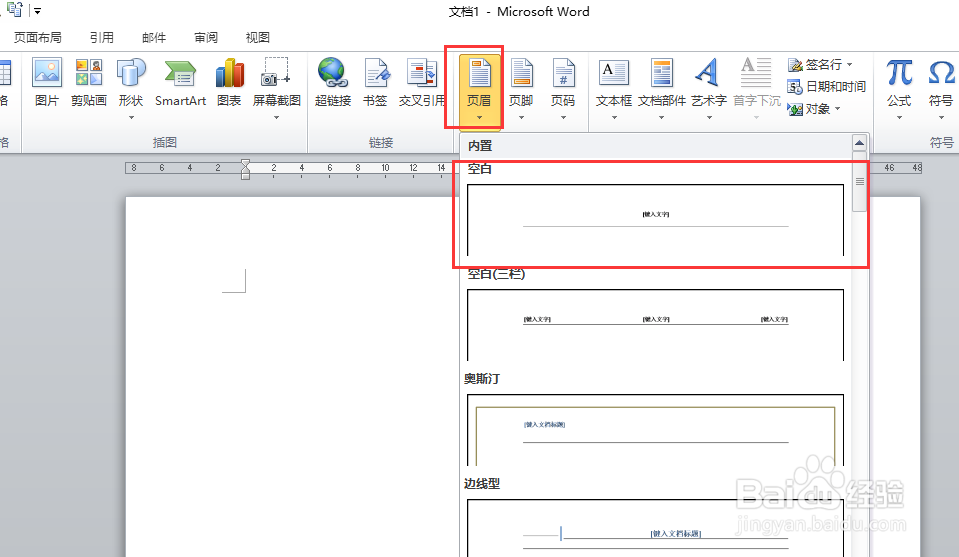This screenshot has width=959, height=557.
Task: Insert a Picture (图片) from file
Action: (x=47, y=83)
